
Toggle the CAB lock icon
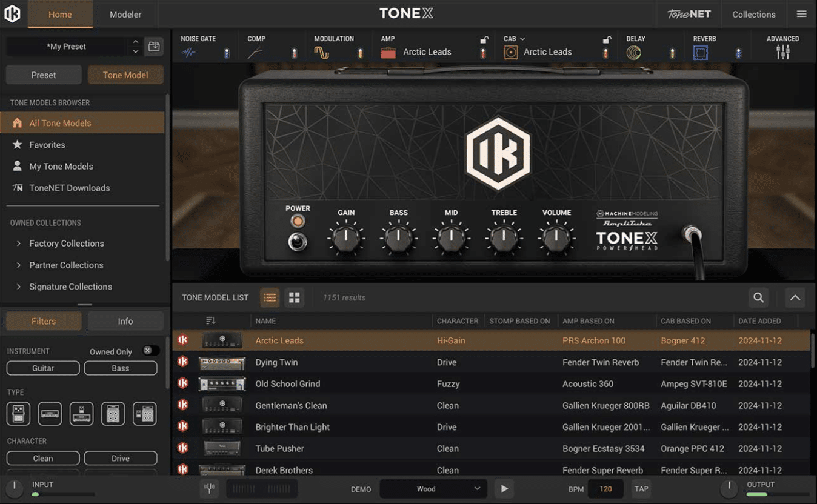(x=606, y=40)
